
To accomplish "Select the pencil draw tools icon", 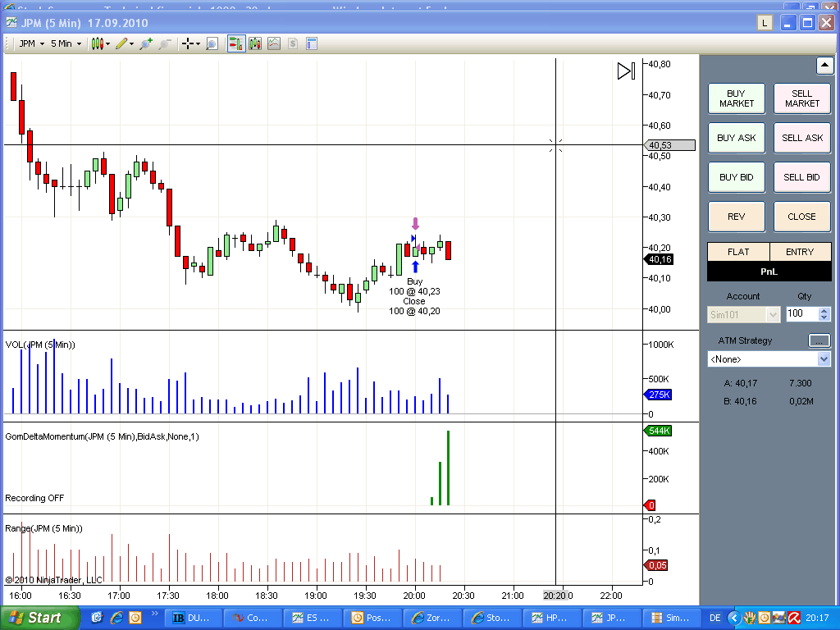I will pyautogui.click(x=121, y=44).
